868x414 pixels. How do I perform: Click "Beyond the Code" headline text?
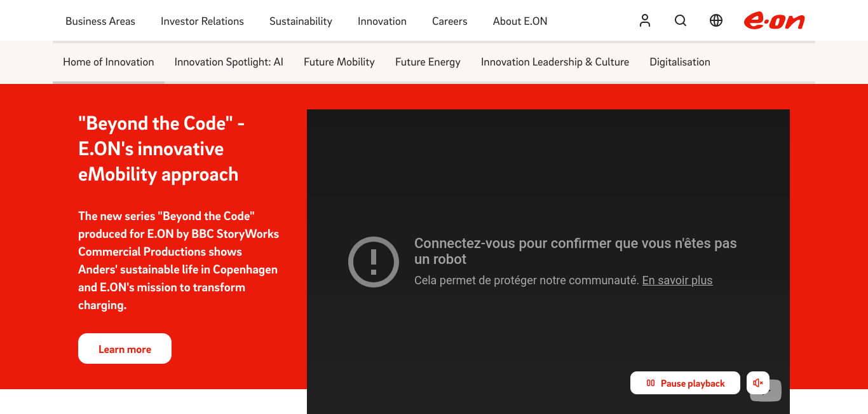coord(161,149)
